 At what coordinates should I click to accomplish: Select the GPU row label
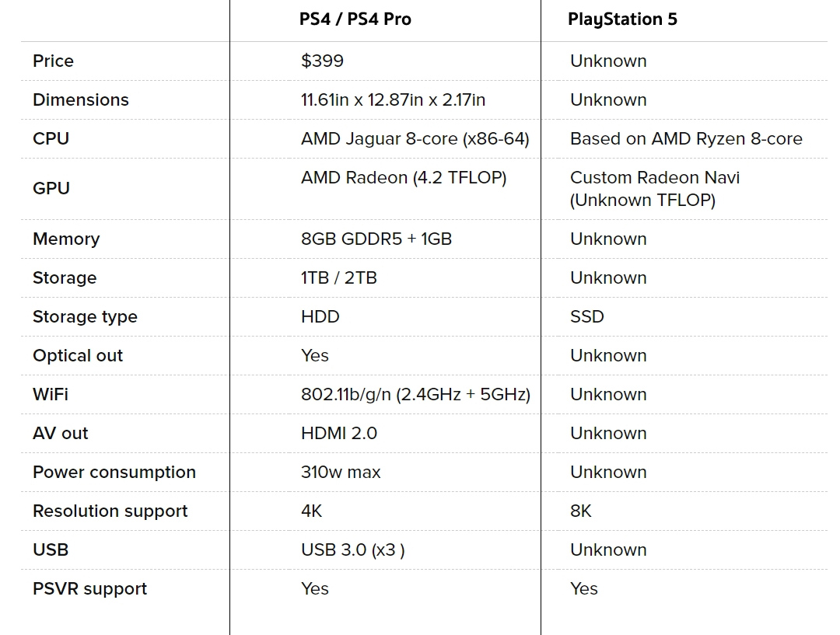51,188
